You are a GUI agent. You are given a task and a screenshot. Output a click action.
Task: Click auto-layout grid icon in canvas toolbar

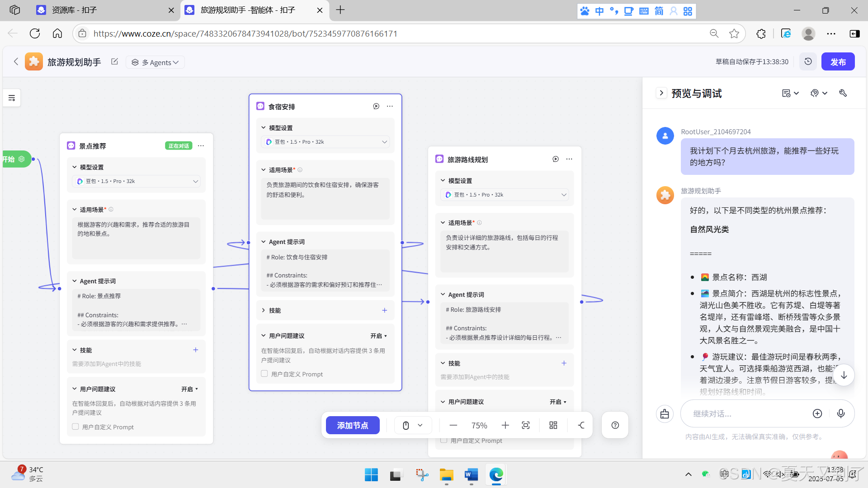coord(553,425)
